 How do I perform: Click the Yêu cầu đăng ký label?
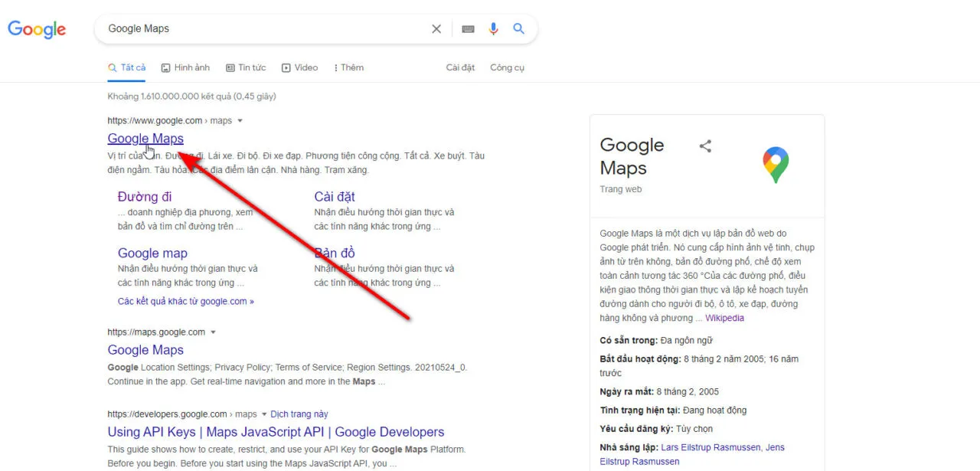coord(636,429)
